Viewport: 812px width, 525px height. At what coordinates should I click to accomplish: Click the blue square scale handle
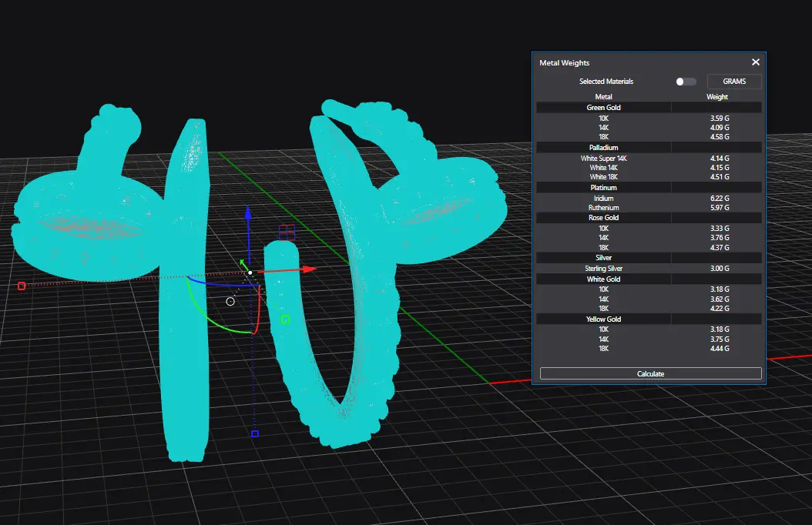(x=255, y=433)
